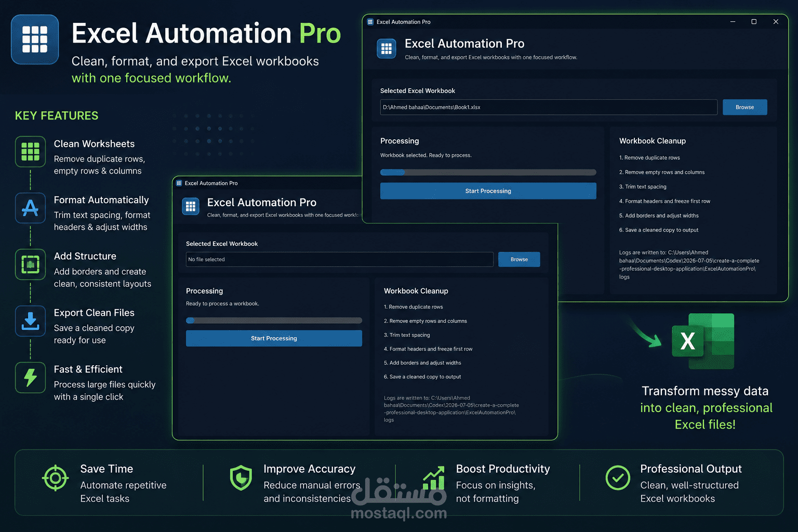Click Browse beside the Book1.xlsx path
The width and height of the screenshot is (798, 532).
coord(745,107)
